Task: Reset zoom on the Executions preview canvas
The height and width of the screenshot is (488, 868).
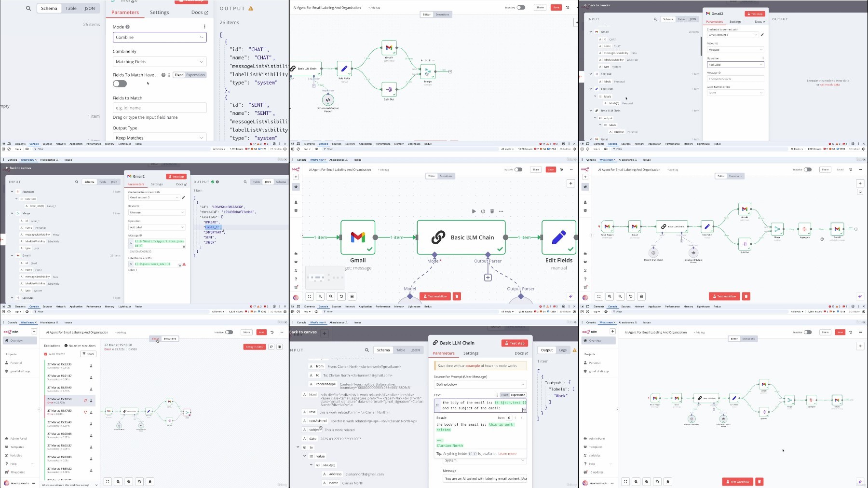Action: click(139, 481)
